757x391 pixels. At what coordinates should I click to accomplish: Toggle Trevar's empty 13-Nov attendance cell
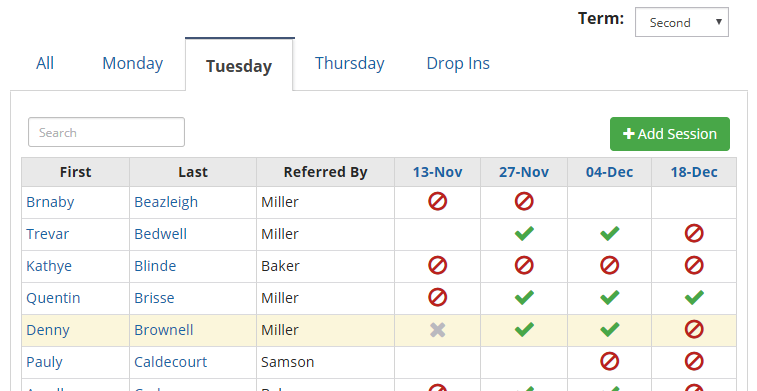coord(437,234)
